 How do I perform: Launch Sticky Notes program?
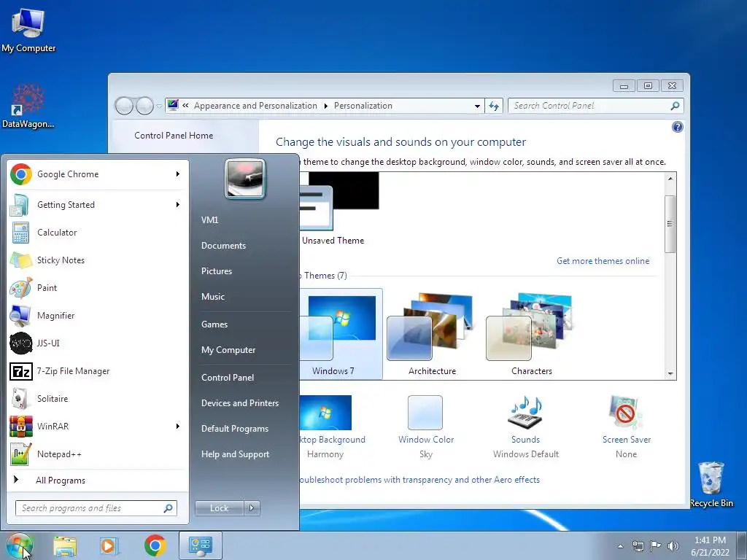click(97, 260)
